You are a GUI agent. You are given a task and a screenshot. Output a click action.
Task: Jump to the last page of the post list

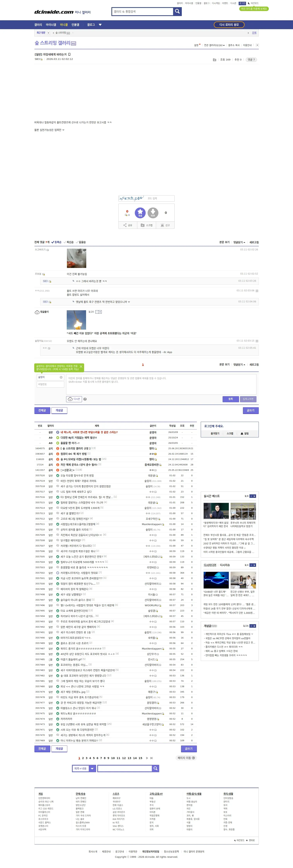point(152,758)
